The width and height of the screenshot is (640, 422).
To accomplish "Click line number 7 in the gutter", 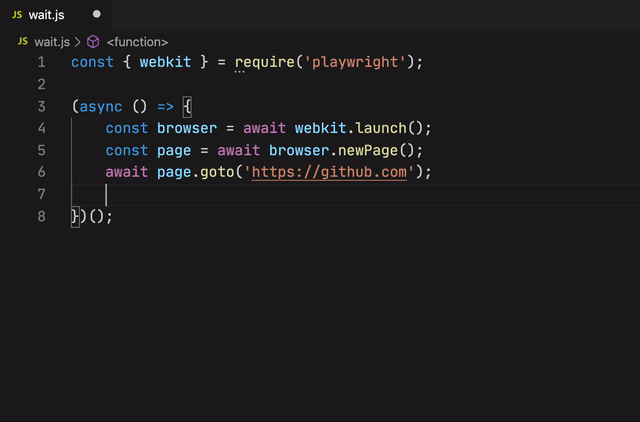I will coord(42,194).
